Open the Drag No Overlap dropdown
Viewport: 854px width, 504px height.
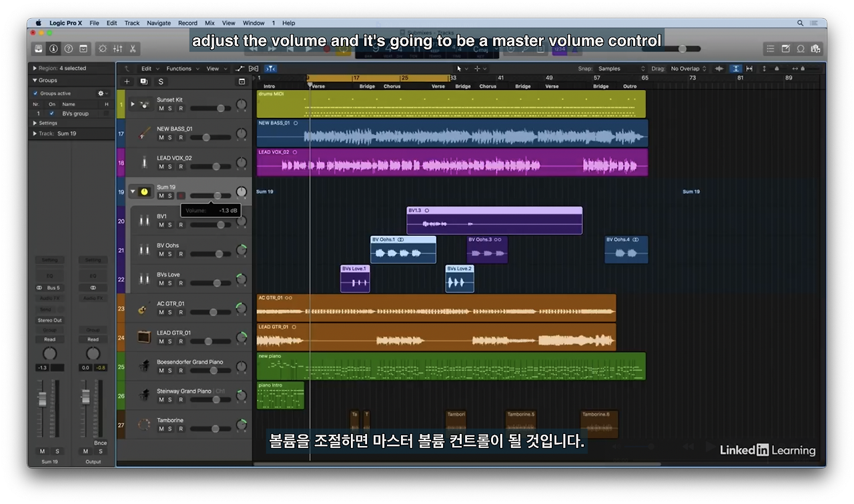pos(689,69)
